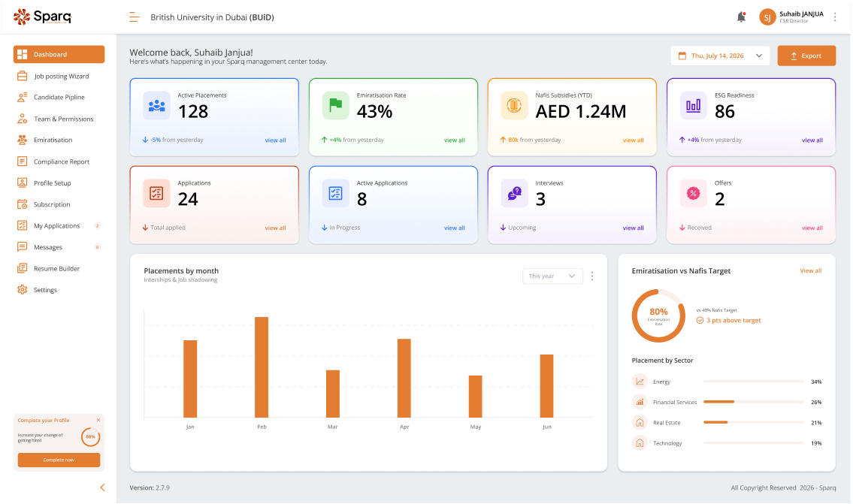Open chart options kebab menu in Placements by month
The height and width of the screenshot is (504, 853).
tap(592, 276)
